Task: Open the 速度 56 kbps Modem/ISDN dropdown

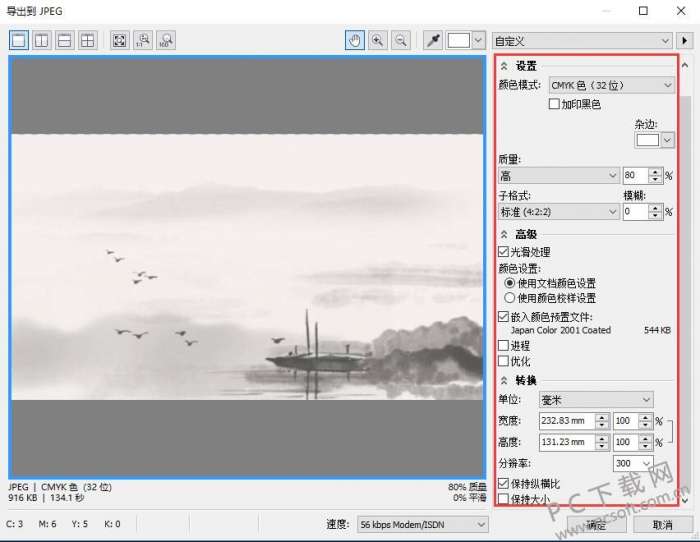Action: (x=422, y=525)
